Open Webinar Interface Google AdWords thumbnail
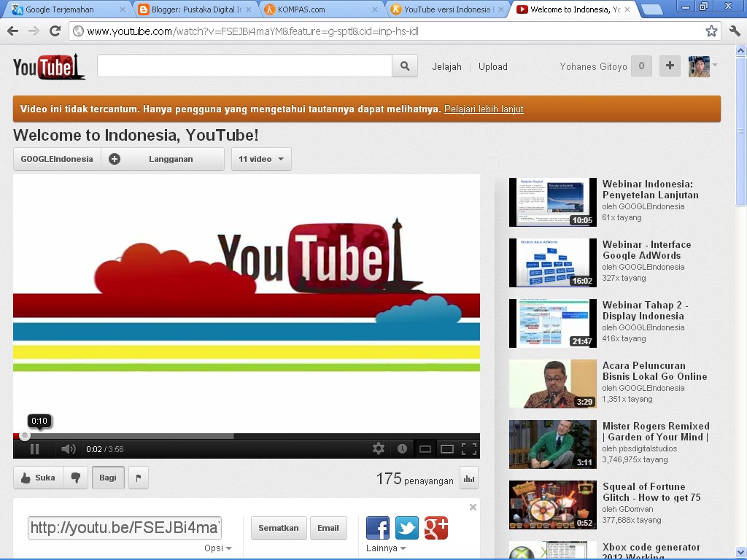This screenshot has width=747, height=560. click(x=553, y=262)
